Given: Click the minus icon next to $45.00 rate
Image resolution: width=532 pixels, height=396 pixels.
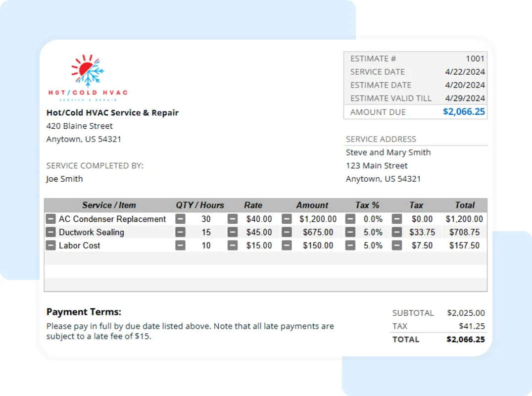Looking at the screenshot, I should (233, 232).
